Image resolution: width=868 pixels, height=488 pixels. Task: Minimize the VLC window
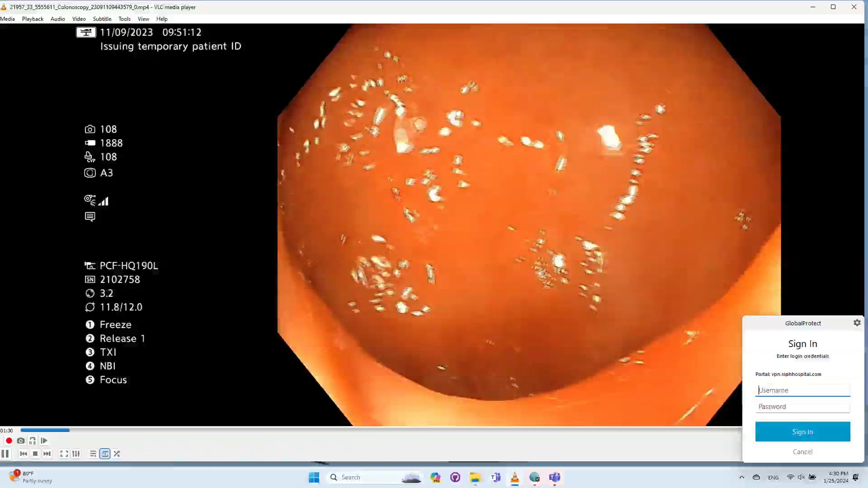tap(813, 7)
